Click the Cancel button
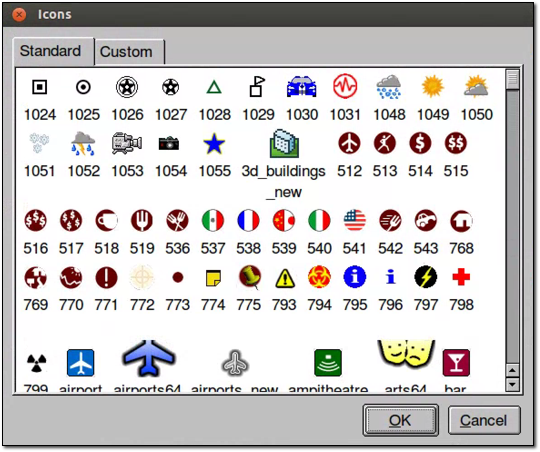Image resolution: width=540 pixels, height=452 pixels. click(x=484, y=420)
